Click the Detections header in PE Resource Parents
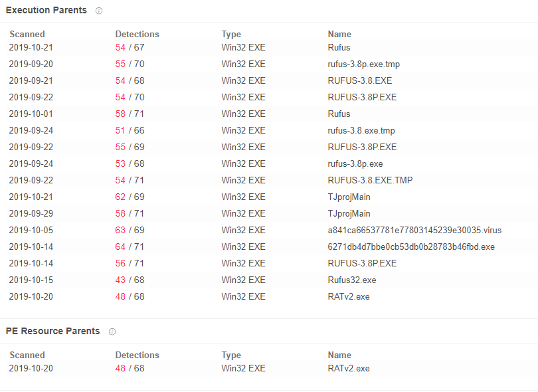The height and width of the screenshot is (392, 538). 137,355
